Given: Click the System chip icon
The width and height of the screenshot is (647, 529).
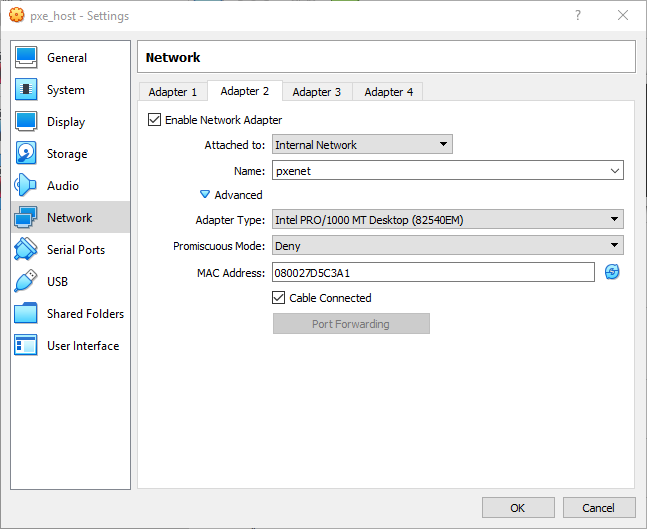Looking at the screenshot, I should [26, 90].
